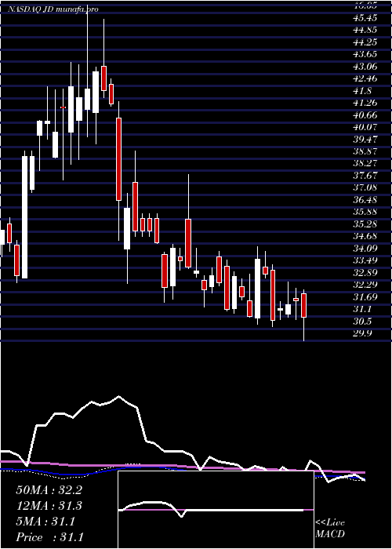Click the 45.45 price axis label
The image size is (392, 549).
[x=366, y=17]
